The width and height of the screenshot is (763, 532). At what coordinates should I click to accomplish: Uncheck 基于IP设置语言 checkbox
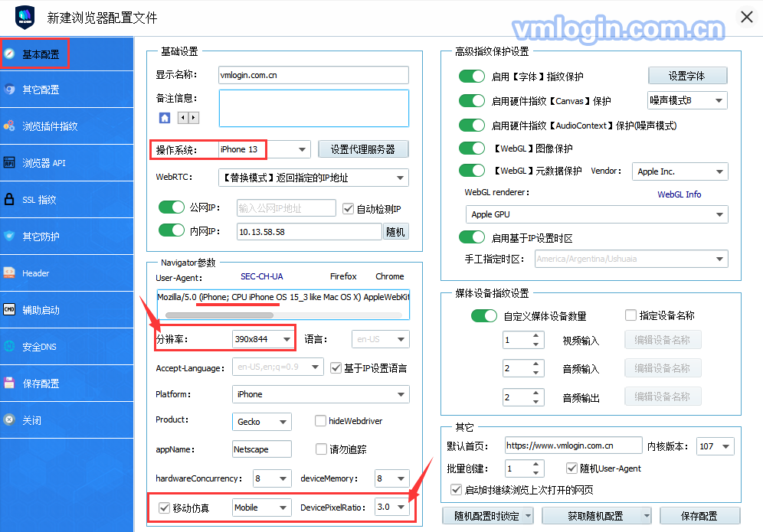click(336, 367)
